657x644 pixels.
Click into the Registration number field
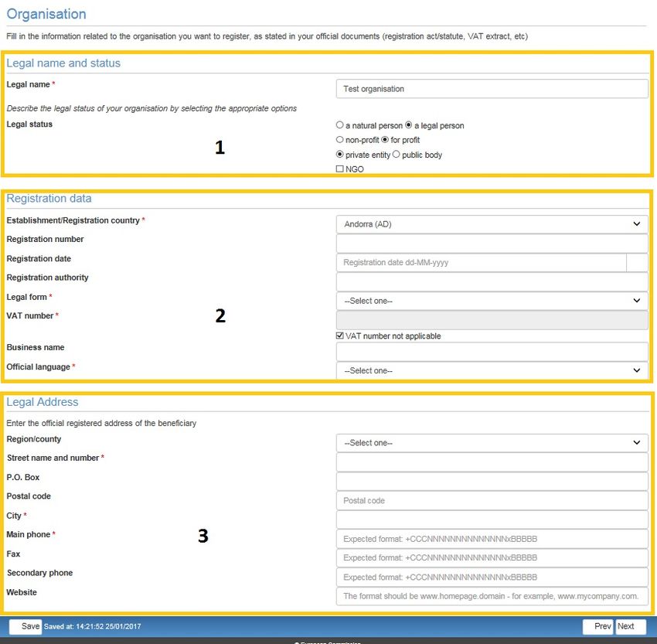click(x=492, y=244)
